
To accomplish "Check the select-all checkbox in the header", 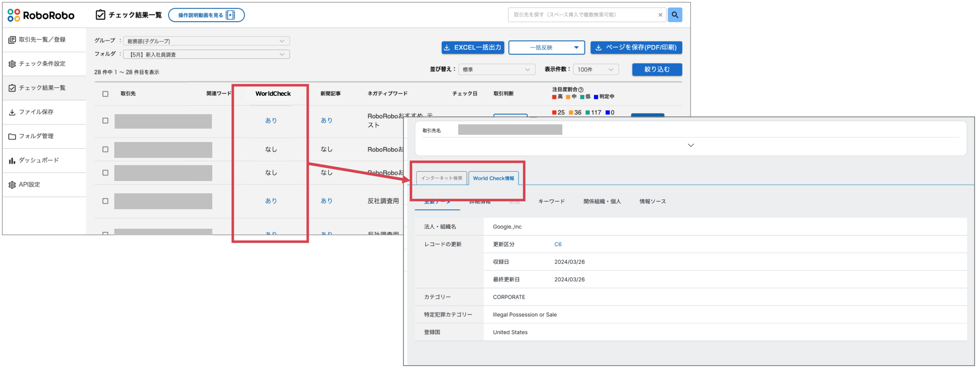I will (105, 94).
